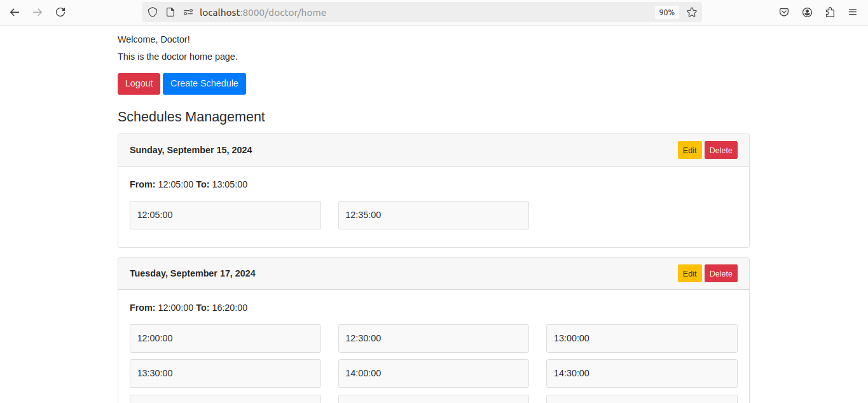This screenshot has height=403, width=868.
Task: Delete the Sunday, September 15 schedule
Action: 720,150
